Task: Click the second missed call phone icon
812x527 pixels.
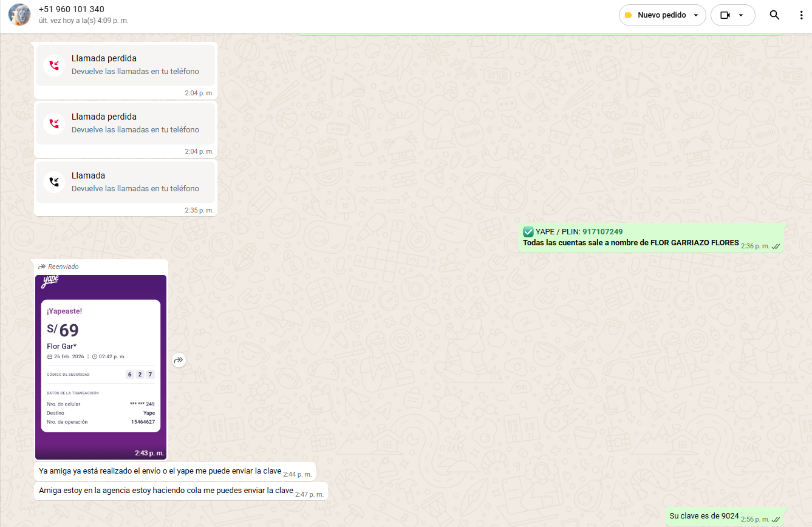Action: 54,123
